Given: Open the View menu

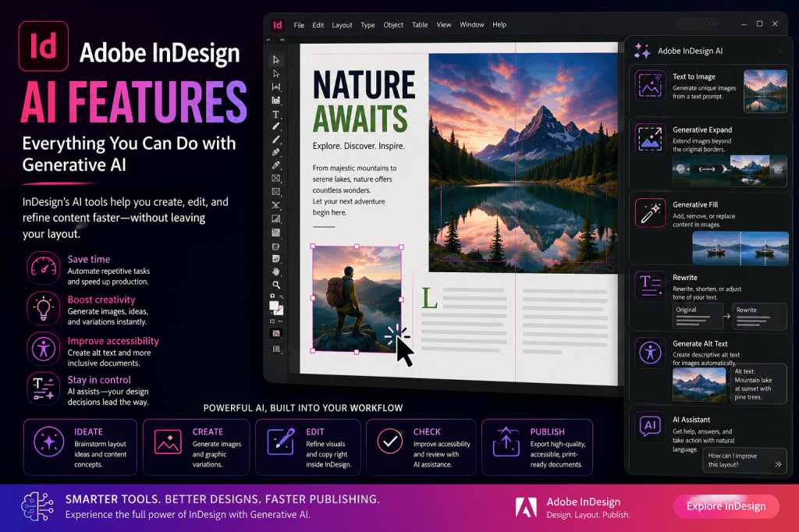Looking at the screenshot, I should coord(444,24).
